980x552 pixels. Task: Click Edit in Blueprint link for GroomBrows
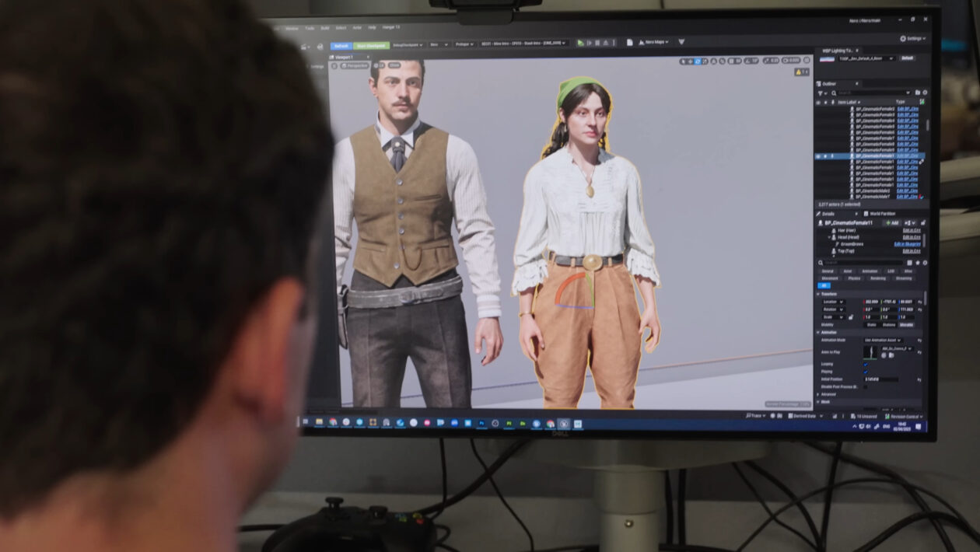tap(908, 244)
